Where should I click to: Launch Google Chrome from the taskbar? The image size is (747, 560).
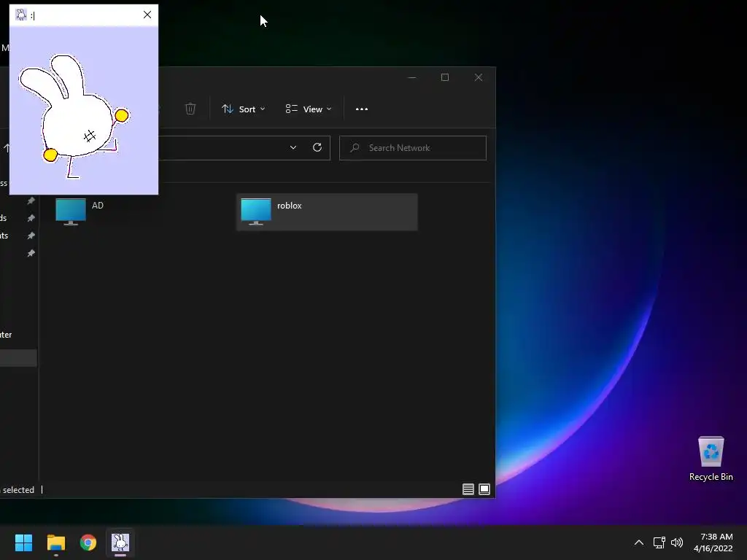pos(88,542)
